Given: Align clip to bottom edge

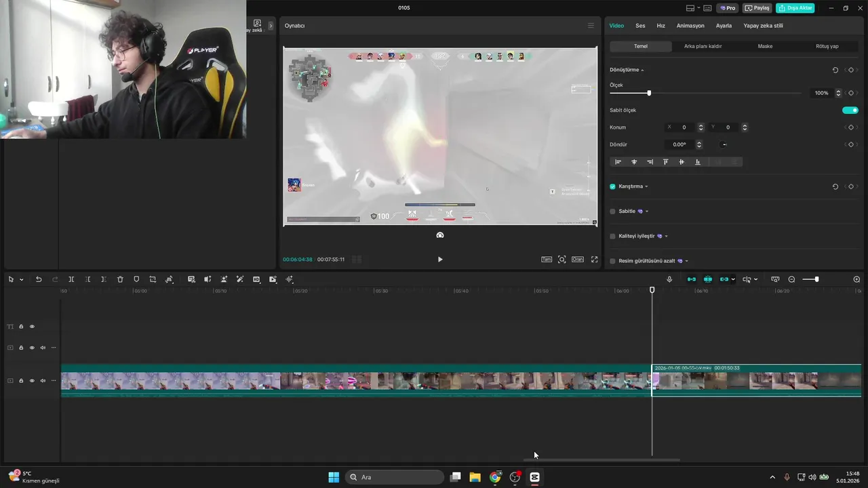Looking at the screenshot, I should [x=697, y=162].
